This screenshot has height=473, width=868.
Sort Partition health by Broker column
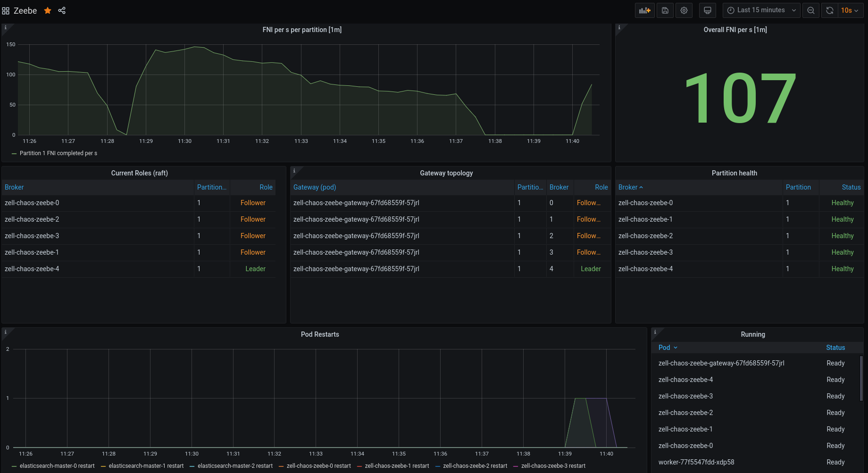(x=630, y=187)
